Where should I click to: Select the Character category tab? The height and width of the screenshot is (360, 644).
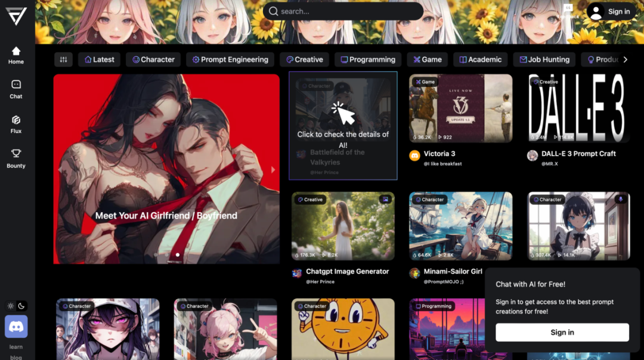153,60
